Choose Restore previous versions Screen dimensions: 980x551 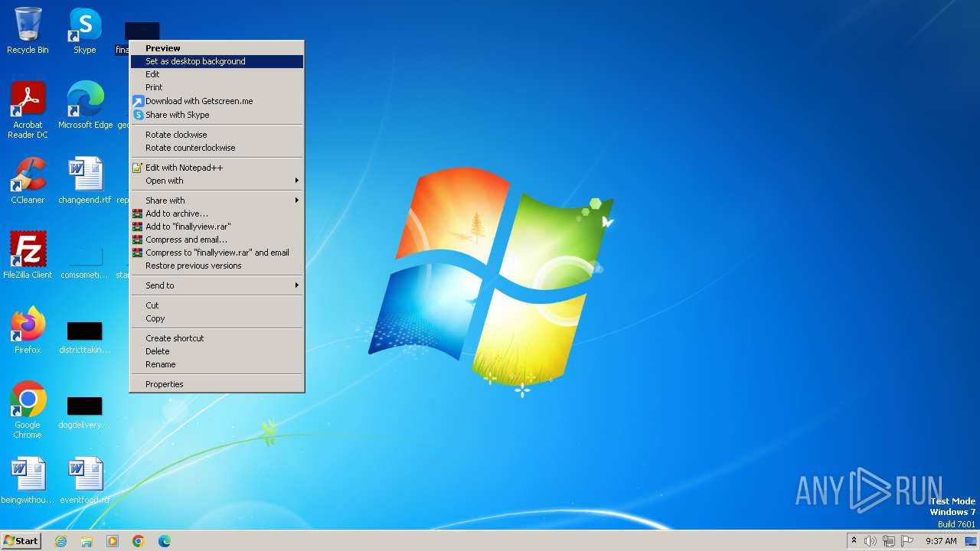coord(217,266)
